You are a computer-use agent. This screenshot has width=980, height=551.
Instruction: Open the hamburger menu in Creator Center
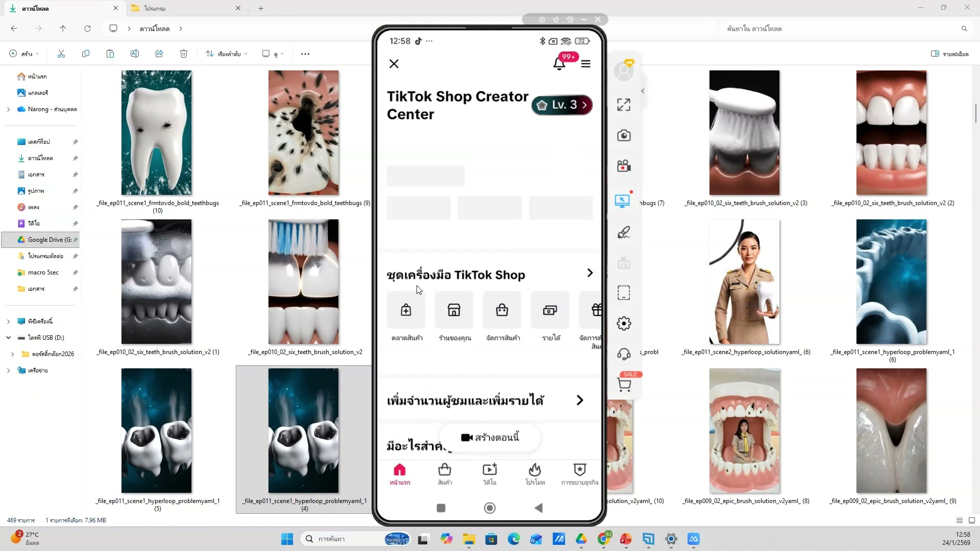click(586, 64)
